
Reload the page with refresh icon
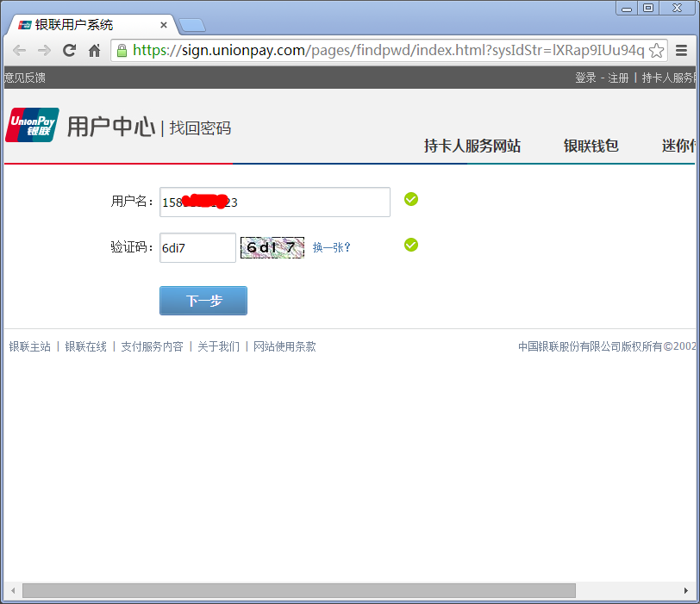click(69, 51)
